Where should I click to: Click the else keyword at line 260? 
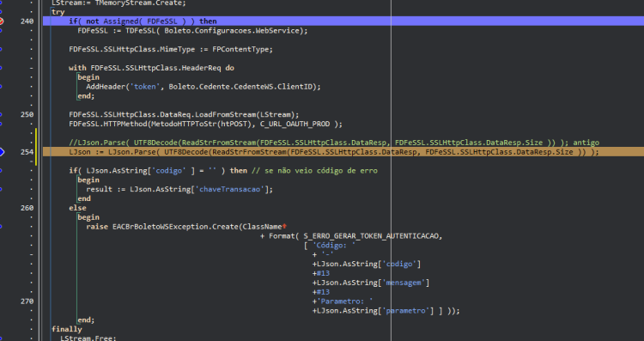[x=77, y=208]
